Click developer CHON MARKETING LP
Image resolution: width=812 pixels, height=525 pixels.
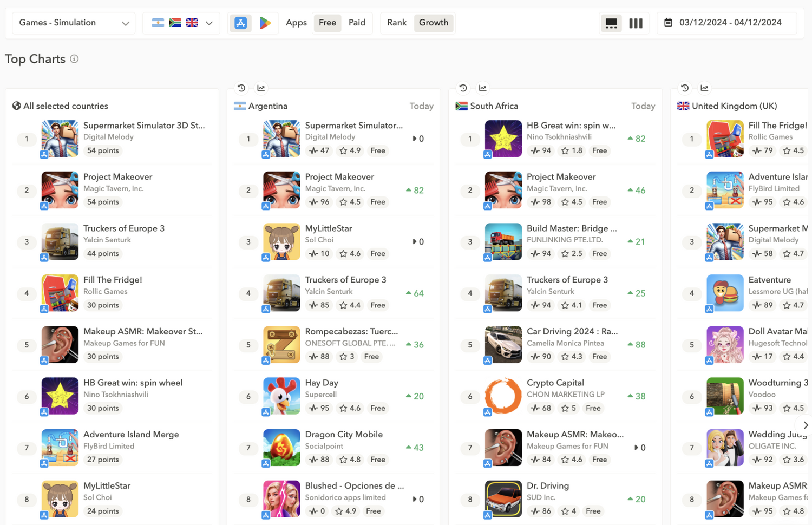[565, 395]
